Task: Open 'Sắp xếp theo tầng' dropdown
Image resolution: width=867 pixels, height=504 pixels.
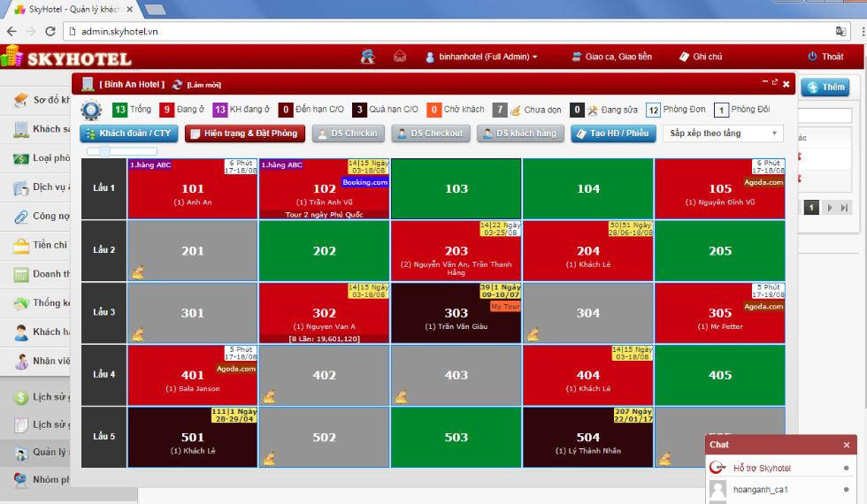Action: click(x=724, y=134)
